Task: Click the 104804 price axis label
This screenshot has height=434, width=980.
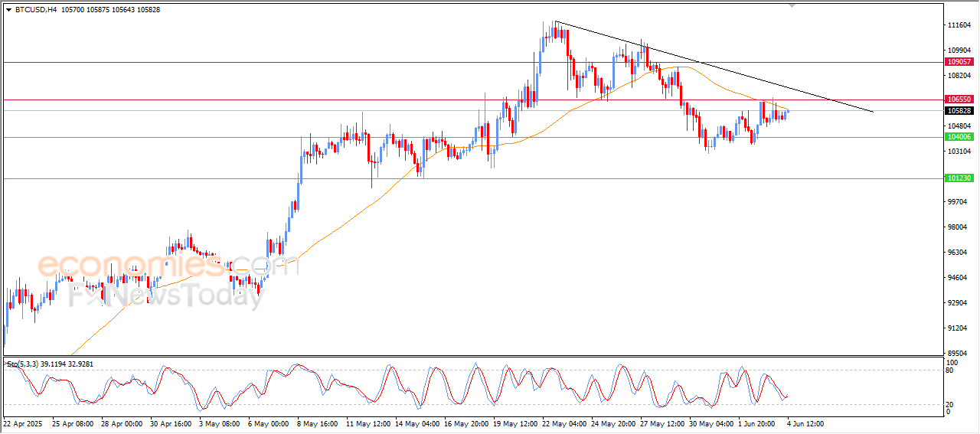Action: click(x=961, y=126)
